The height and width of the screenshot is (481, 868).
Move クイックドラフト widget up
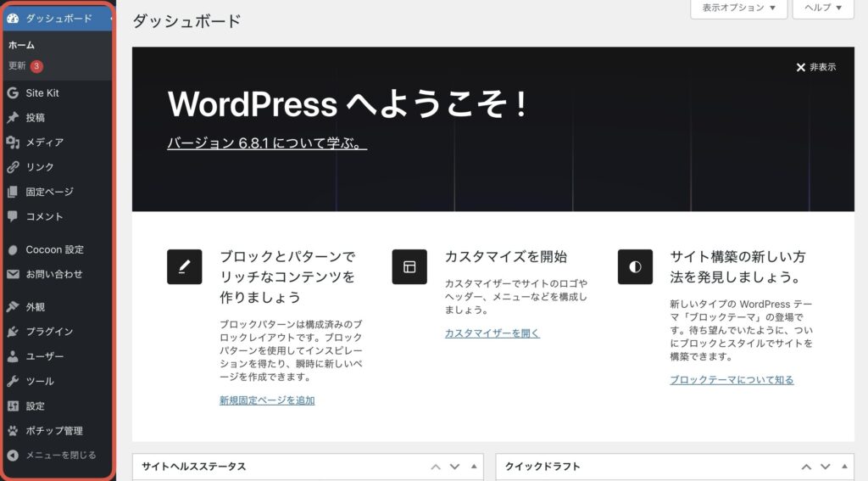pos(807,467)
